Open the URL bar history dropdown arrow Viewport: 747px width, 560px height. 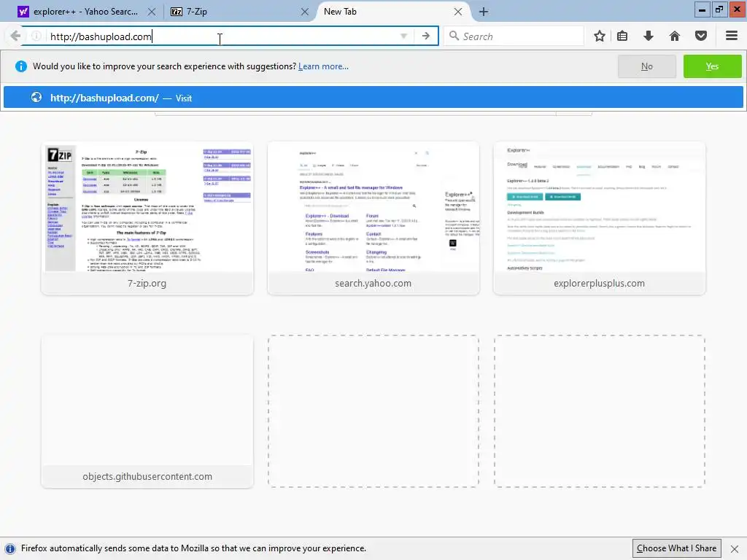tap(403, 36)
